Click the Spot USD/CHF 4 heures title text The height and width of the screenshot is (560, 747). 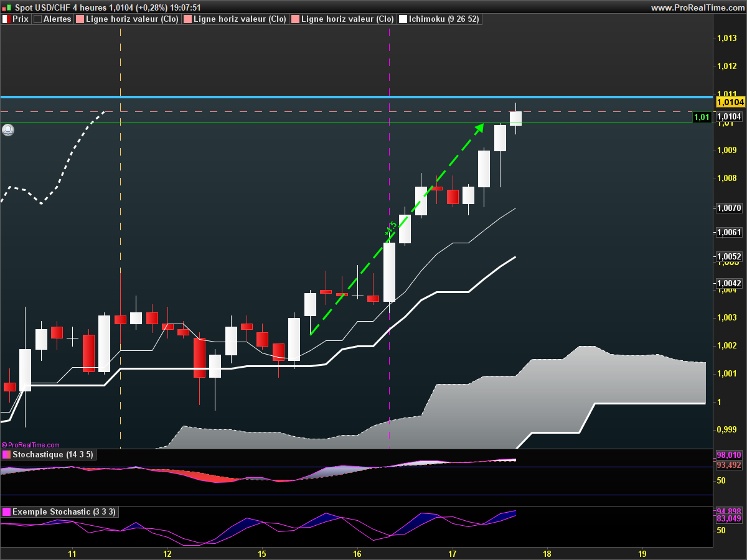pyautogui.click(x=61, y=7)
